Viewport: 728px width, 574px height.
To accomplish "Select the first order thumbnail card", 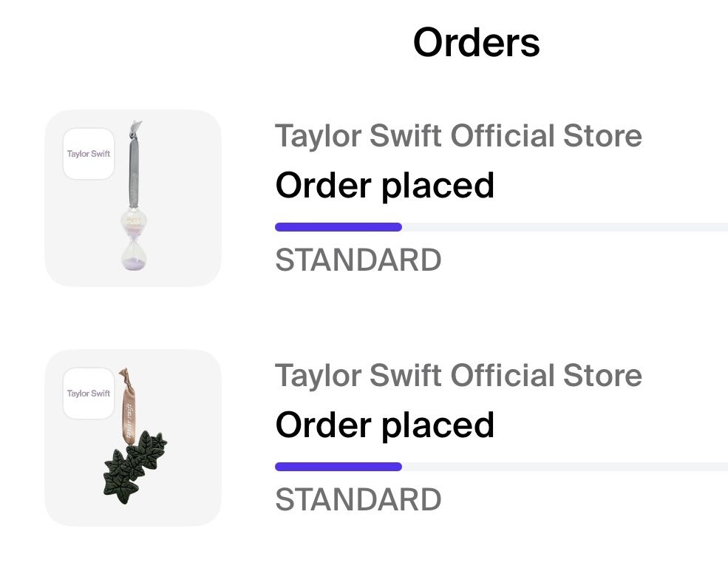I will [133, 198].
